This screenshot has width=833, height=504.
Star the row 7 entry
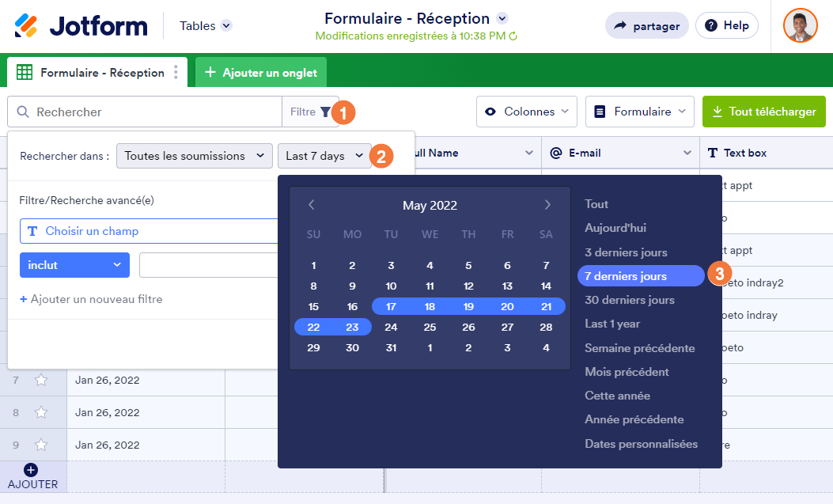(x=41, y=381)
